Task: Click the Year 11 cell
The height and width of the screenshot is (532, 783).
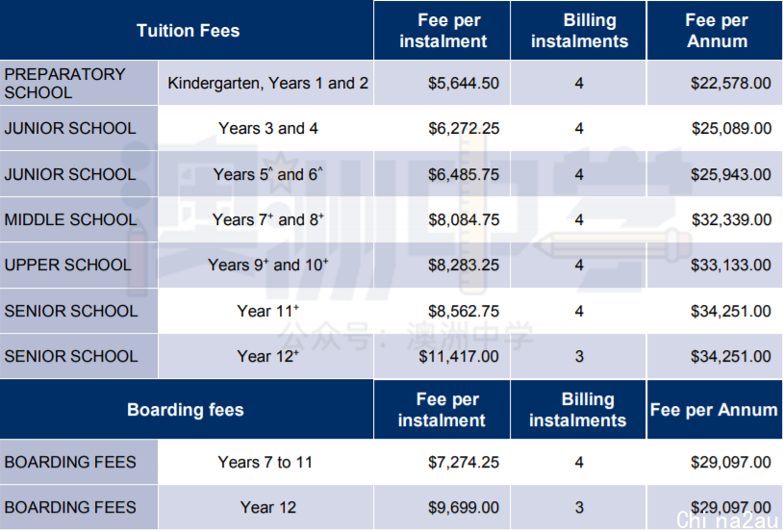Action: 265,311
